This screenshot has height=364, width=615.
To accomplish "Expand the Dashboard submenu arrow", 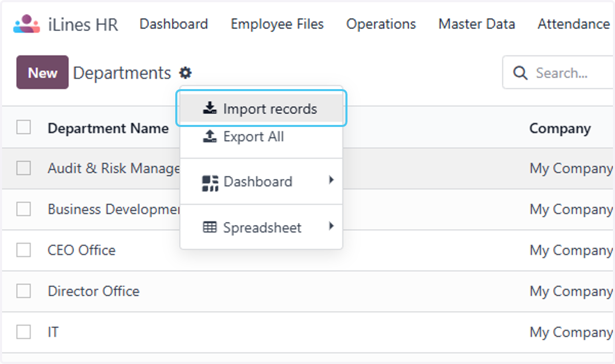I will pos(332,180).
